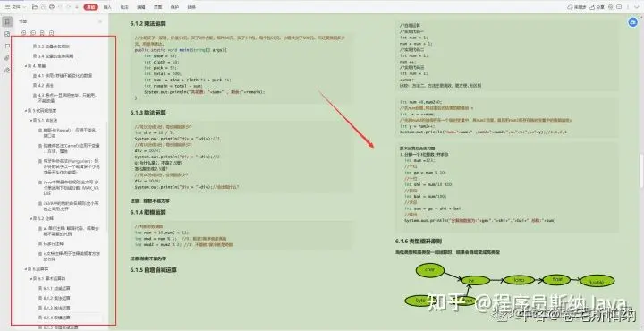Image resolution: width=644 pixels, height=331 pixels.
Task: Expand the 文件 dropdown arrow
Action: 25,7
